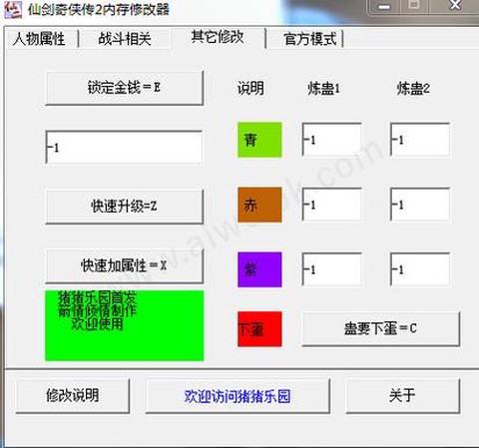Focus the 炼蛊2 field in the 紫 row
Viewport: 479px width, 448px height.
(420, 269)
